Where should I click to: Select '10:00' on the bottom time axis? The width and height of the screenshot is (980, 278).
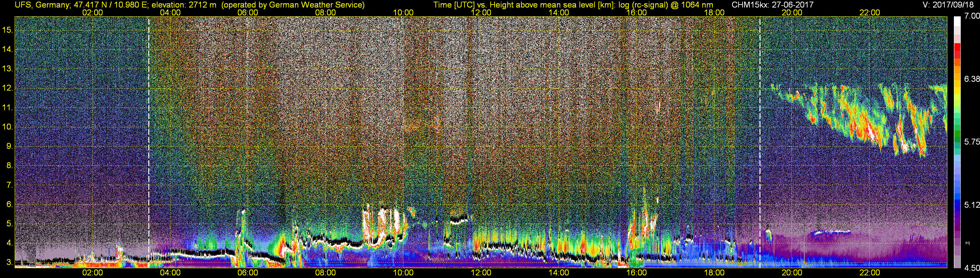[x=403, y=273]
